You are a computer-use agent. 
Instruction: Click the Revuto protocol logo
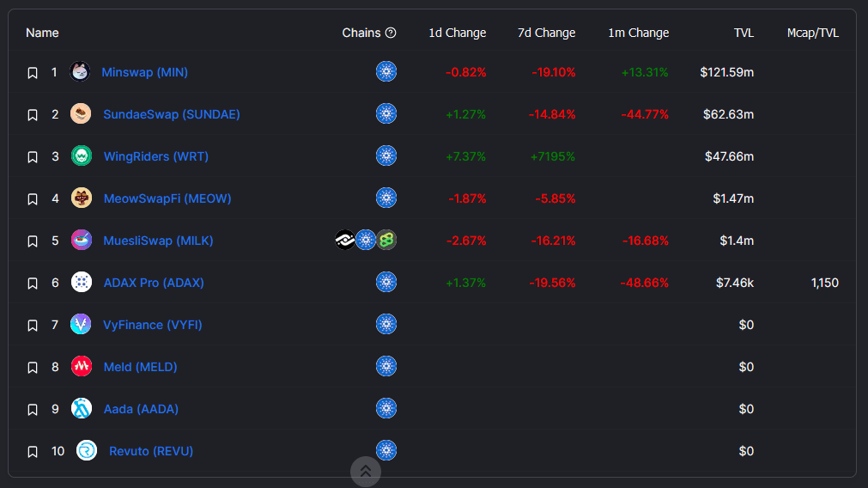click(87, 450)
